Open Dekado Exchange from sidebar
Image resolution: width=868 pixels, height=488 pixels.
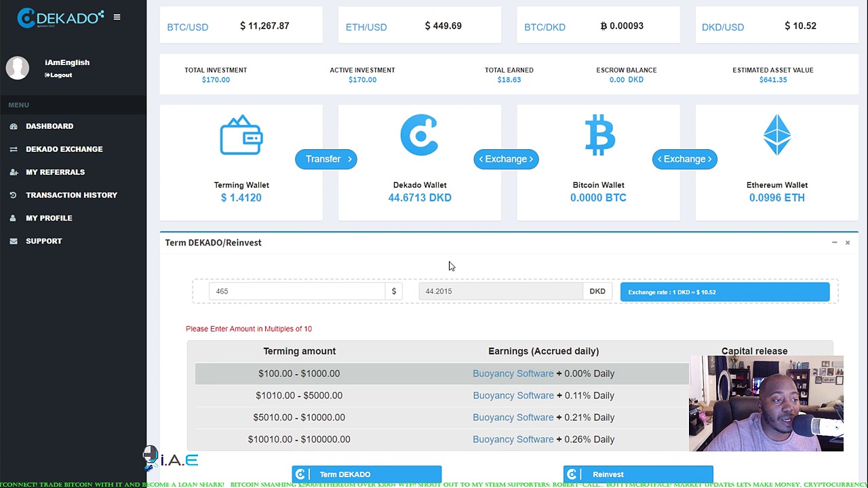[x=64, y=149]
